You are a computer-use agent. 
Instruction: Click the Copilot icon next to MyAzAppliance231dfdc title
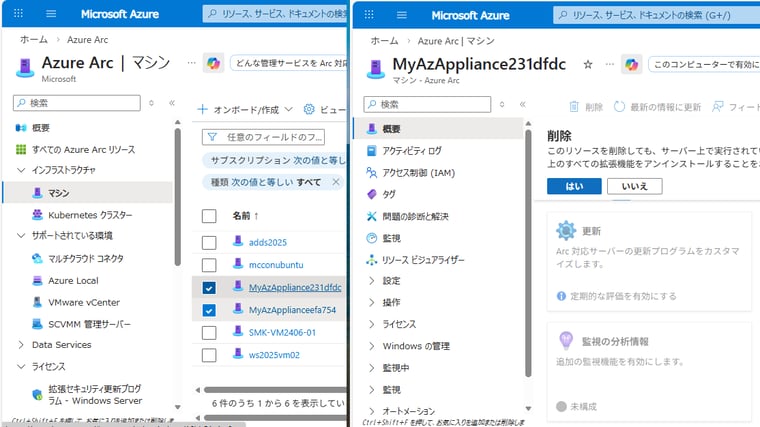631,64
